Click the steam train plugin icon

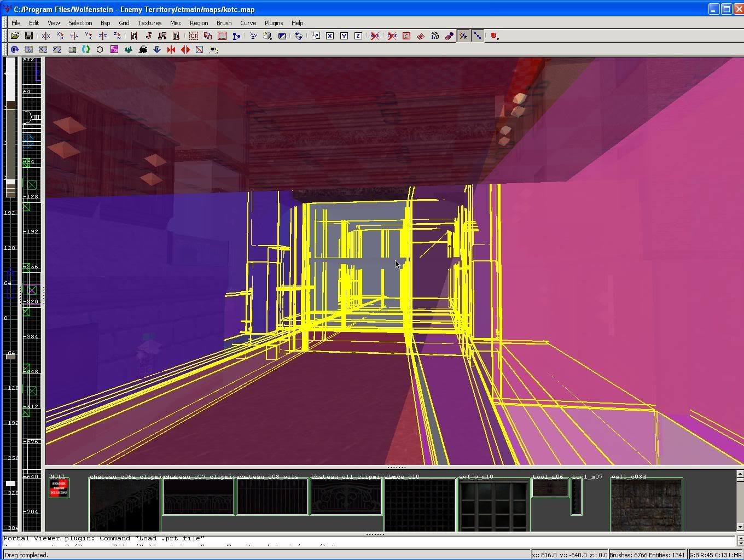(143, 49)
